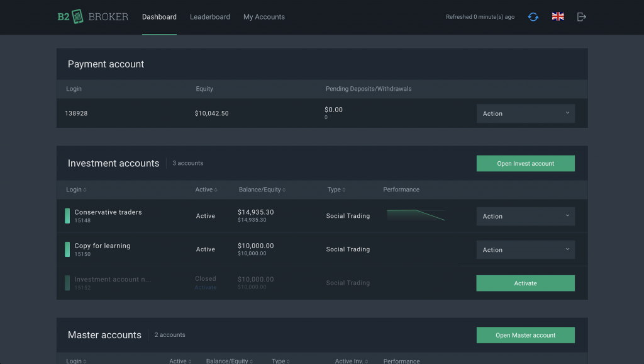The height and width of the screenshot is (364, 644).
Task: Click the Payment account heading
Action: (106, 64)
